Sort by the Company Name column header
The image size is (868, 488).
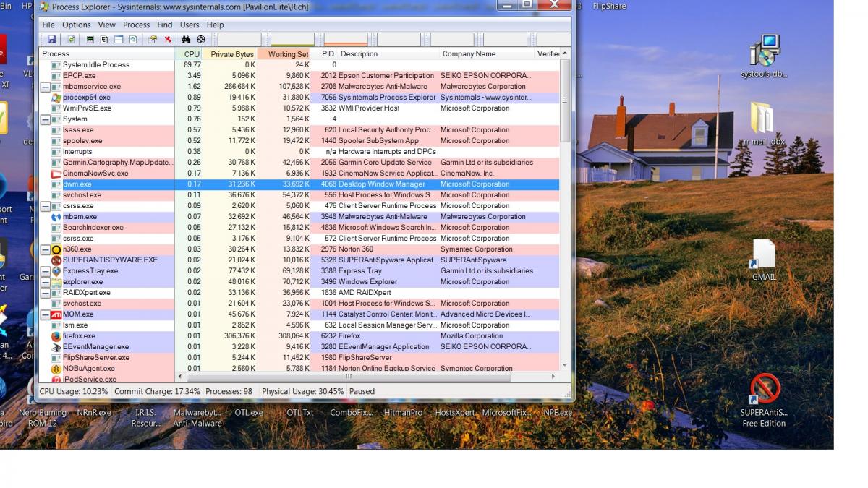tap(486, 54)
